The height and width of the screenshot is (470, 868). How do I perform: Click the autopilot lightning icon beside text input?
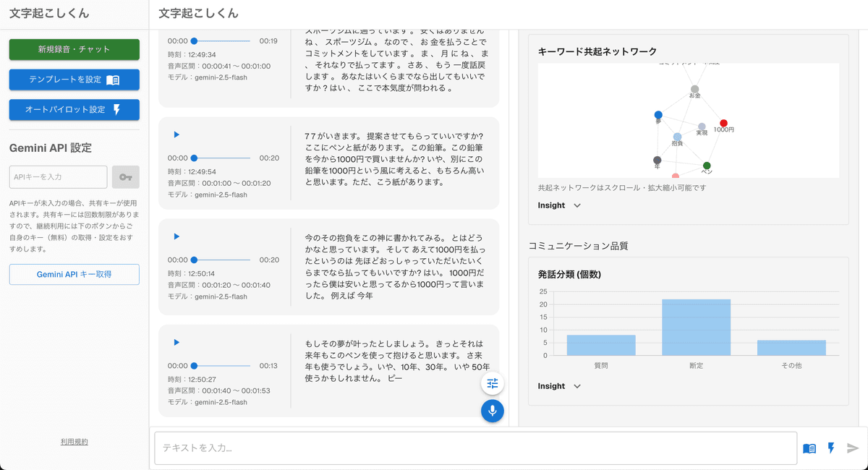831,448
